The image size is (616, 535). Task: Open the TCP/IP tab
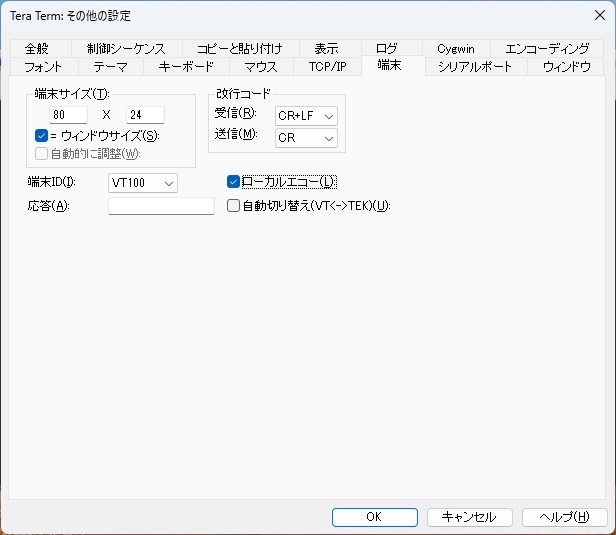pos(327,66)
